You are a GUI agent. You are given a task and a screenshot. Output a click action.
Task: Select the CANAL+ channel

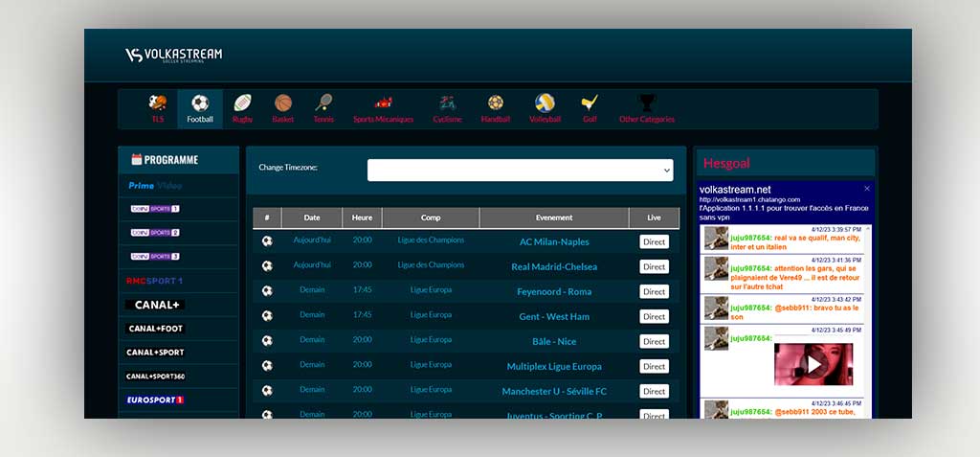click(x=155, y=305)
